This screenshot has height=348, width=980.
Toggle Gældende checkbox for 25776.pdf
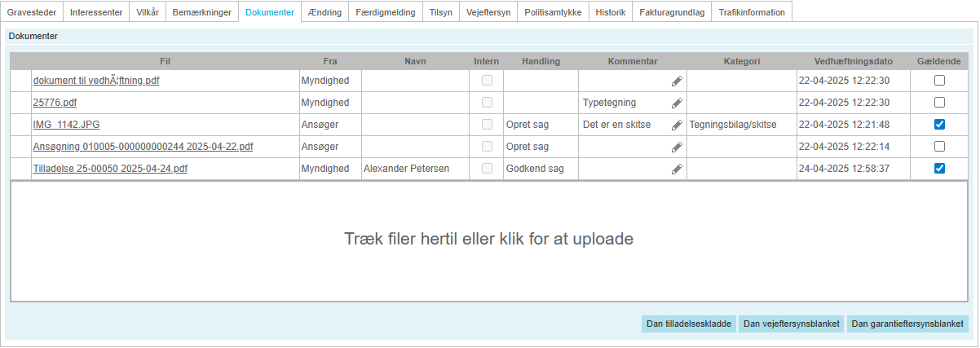pyautogui.click(x=939, y=103)
